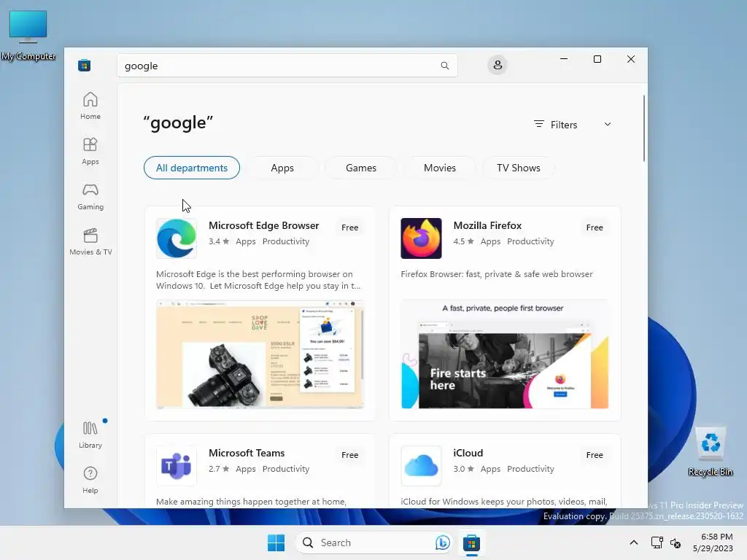Open the Windows Start menu
Screen dimensions: 747x560
[x=276, y=542]
